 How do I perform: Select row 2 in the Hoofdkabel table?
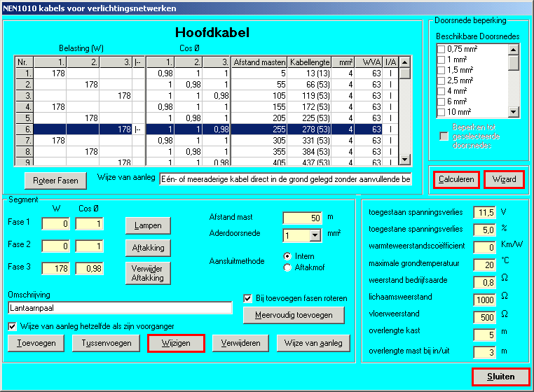click(206, 85)
